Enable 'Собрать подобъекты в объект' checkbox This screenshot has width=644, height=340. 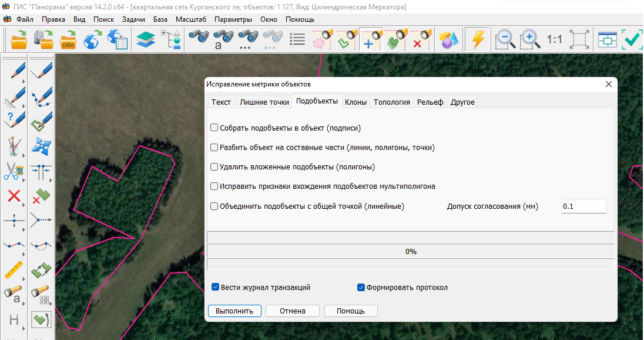[214, 128]
